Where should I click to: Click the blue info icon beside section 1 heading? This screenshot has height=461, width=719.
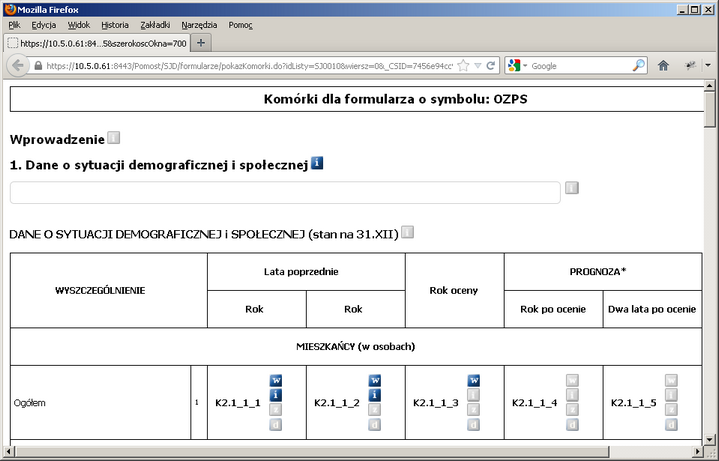click(317, 163)
